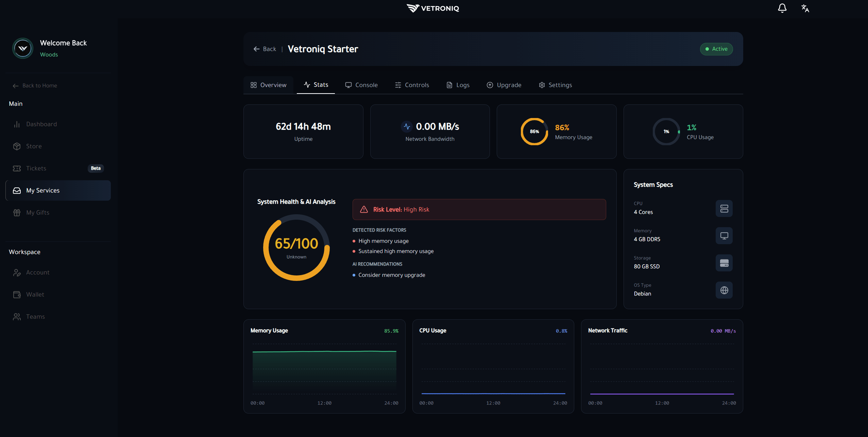Click the Memory monitor icon in System Specs
The width and height of the screenshot is (868, 437).
click(724, 236)
